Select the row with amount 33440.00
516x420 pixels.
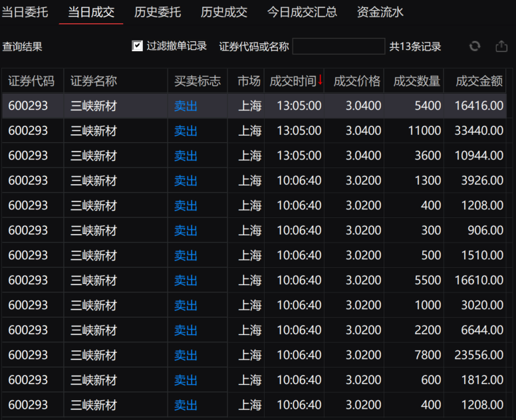click(x=255, y=131)
